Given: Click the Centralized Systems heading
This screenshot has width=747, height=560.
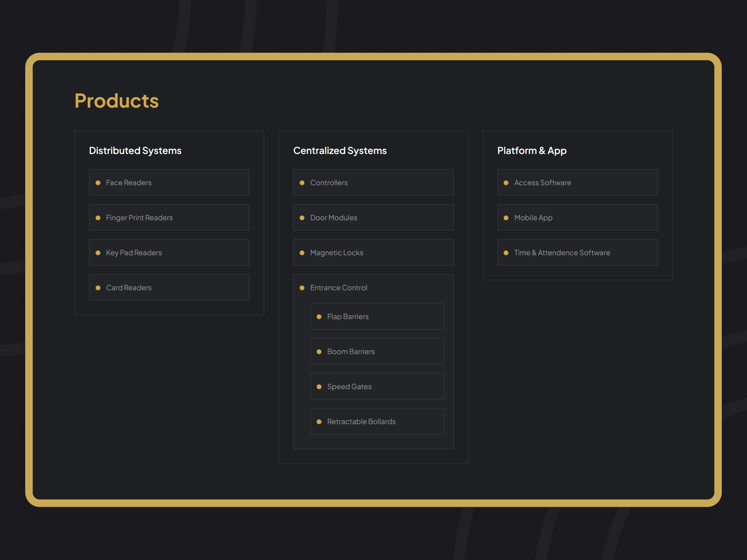Looking at the screenshot, I should coord(340,151).
